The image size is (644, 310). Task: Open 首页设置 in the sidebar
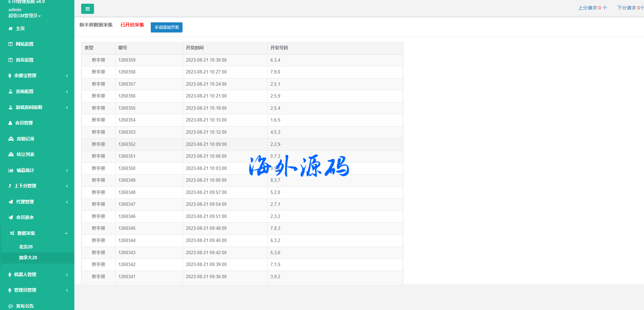pos(24,60)
